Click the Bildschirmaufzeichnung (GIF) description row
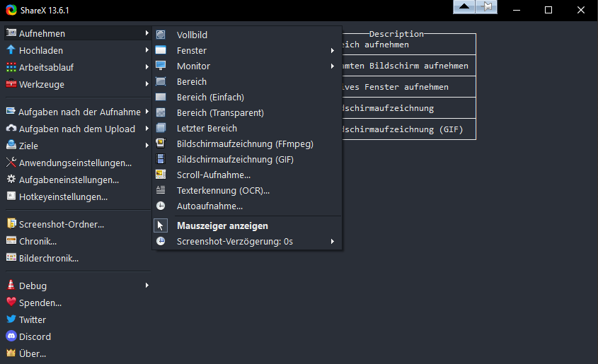This screenshot has width=598, height=364. coord(403,130)
